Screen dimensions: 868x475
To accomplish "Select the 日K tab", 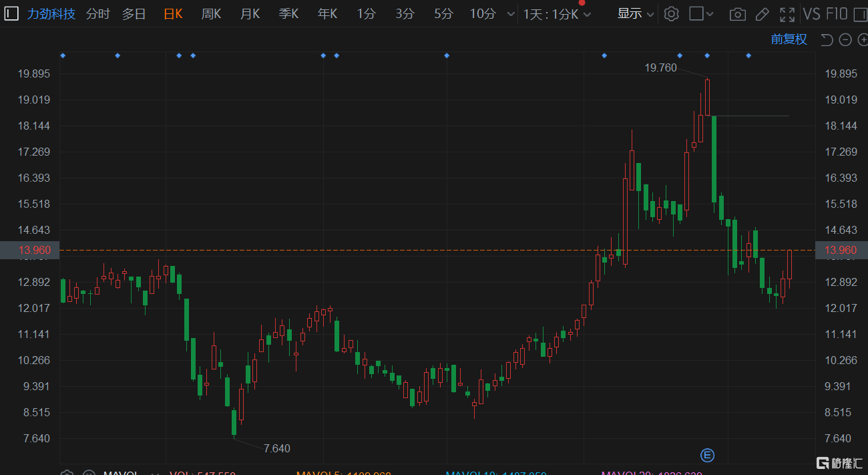I will pos(173,14).
